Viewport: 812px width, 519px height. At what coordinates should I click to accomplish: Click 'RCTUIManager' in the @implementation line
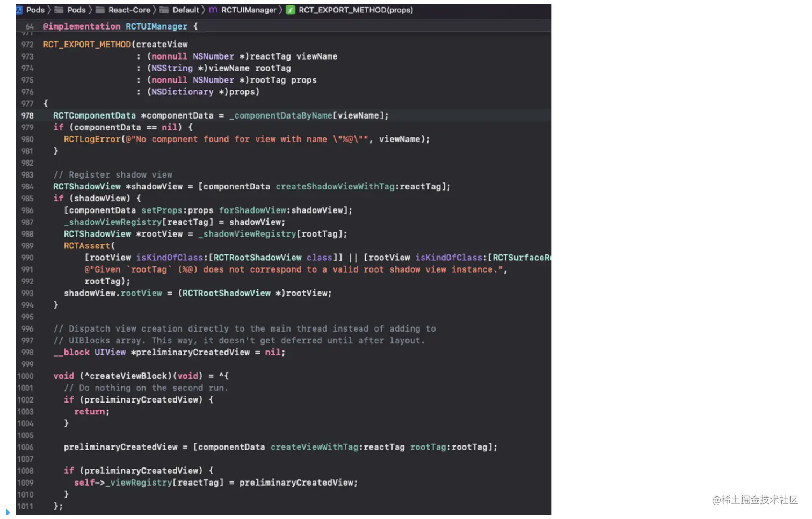coord(157,26)
